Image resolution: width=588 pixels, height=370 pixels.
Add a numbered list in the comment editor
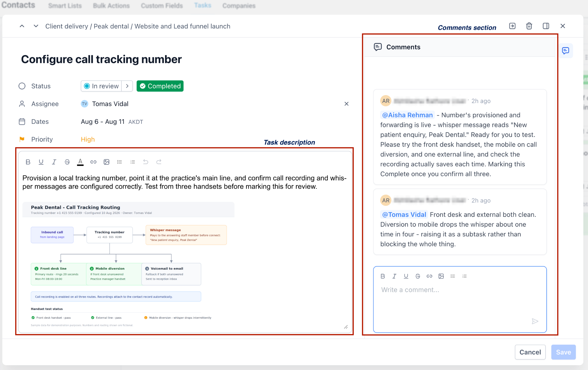[465, 276]
